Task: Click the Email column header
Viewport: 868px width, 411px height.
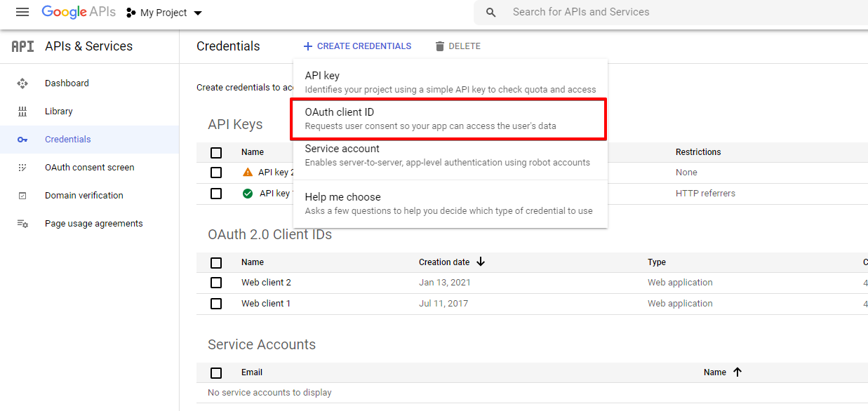Action: [252, 372]
